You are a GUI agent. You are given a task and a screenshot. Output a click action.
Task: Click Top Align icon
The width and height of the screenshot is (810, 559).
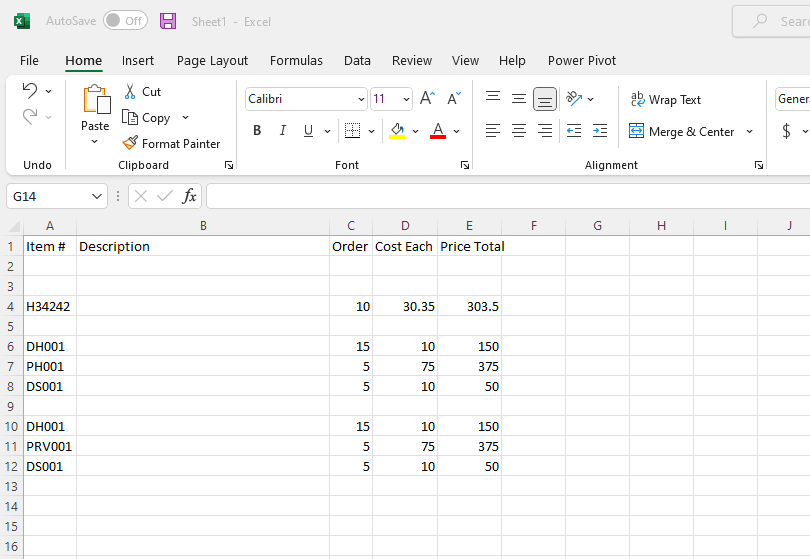493,98
